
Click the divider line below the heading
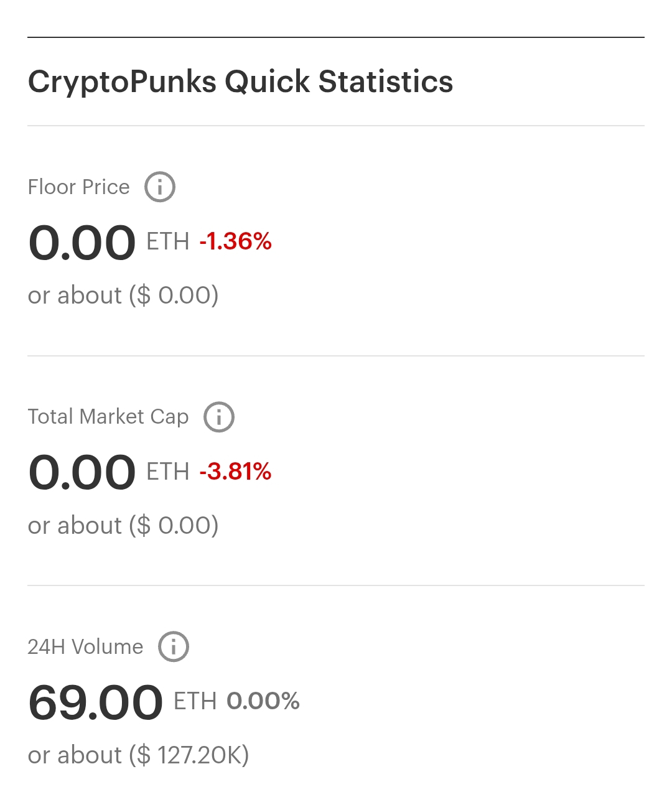(x=336, y=126)
